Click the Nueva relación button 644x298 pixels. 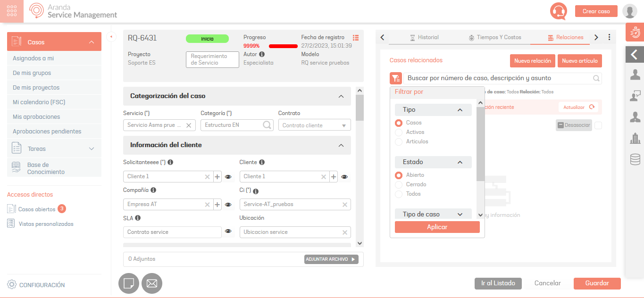[x=532, y=61]
